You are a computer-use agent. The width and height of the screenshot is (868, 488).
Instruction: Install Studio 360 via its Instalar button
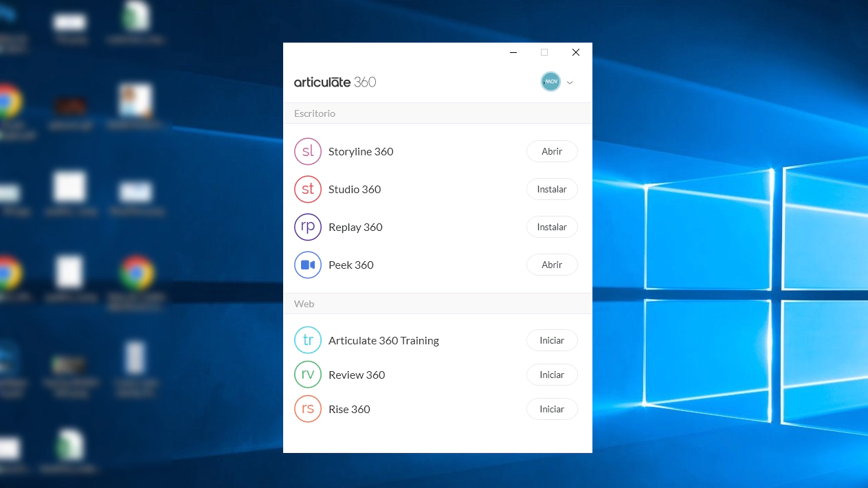click(x=552, y=189)
